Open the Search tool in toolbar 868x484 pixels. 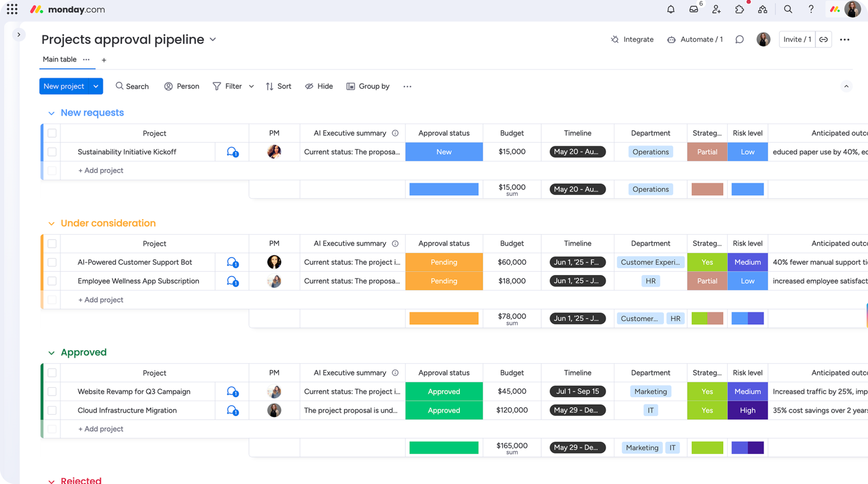(132, 87)
